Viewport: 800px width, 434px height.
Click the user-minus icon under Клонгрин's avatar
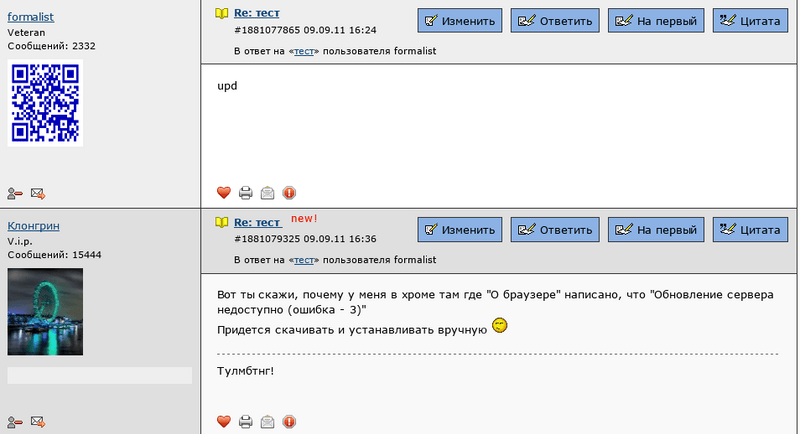pos(15,421)
